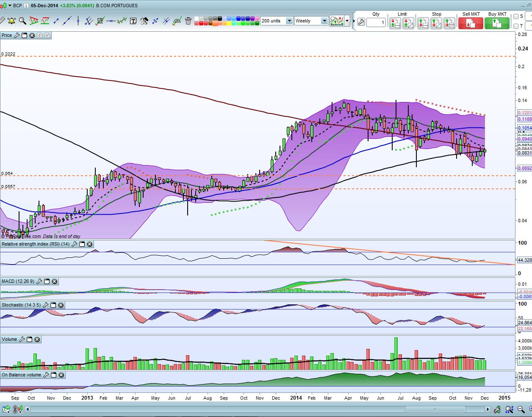Viewport: 532px width, 417px height.
Task: Click the scrollbar left arrow
Action: tap(27, 409)
